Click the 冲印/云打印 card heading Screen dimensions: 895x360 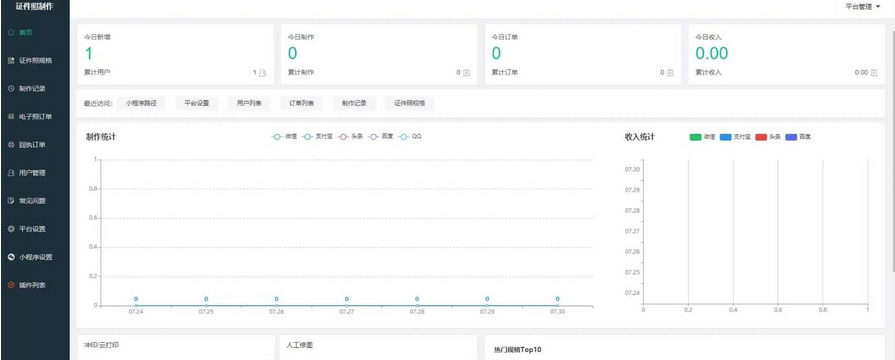point(102,346)
